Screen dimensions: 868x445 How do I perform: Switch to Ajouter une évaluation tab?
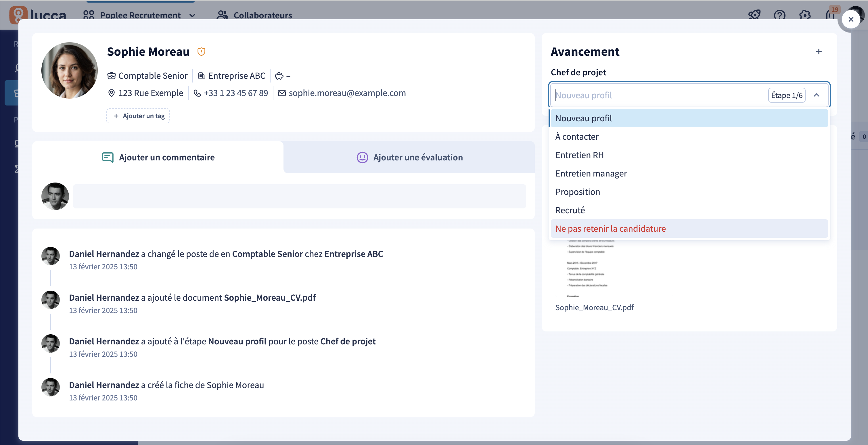(x=409, y=157)
